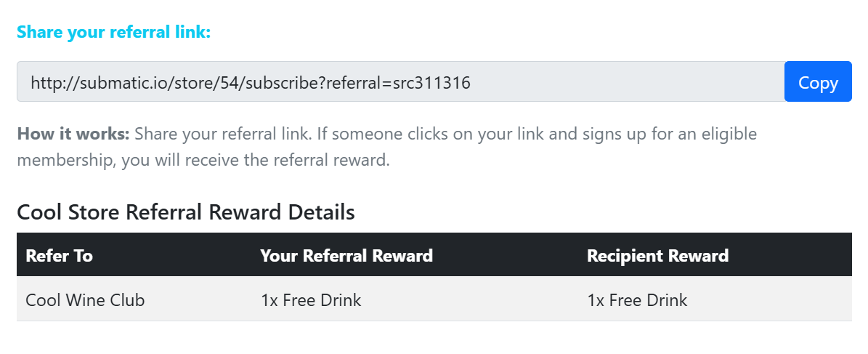Click the Cool Wine Club table row

pyautogui.click(x=434, y=299)
